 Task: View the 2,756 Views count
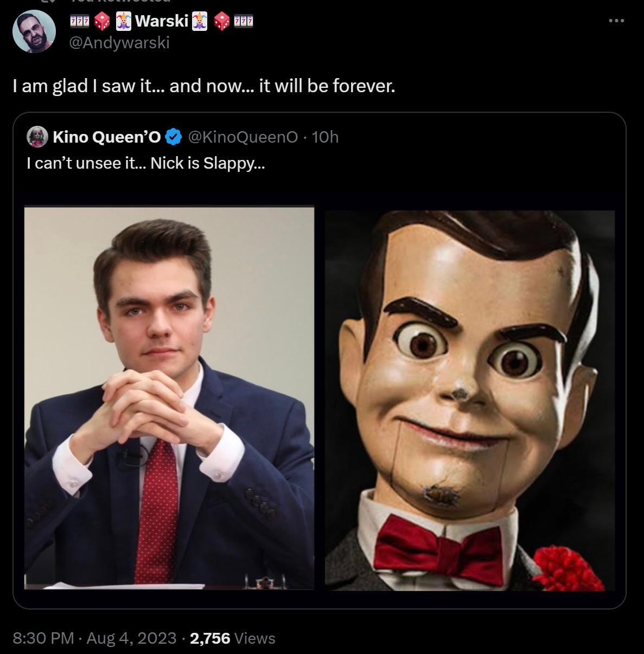coord(232,638)
